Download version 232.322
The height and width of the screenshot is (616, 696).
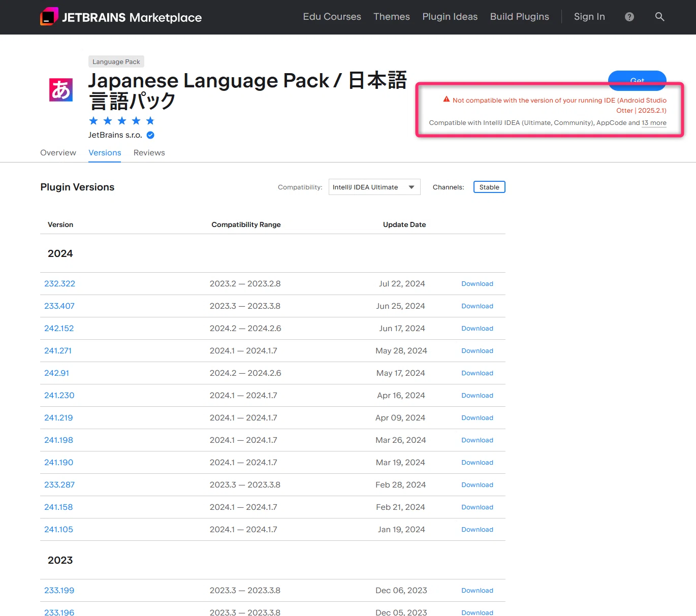[477, 284]
